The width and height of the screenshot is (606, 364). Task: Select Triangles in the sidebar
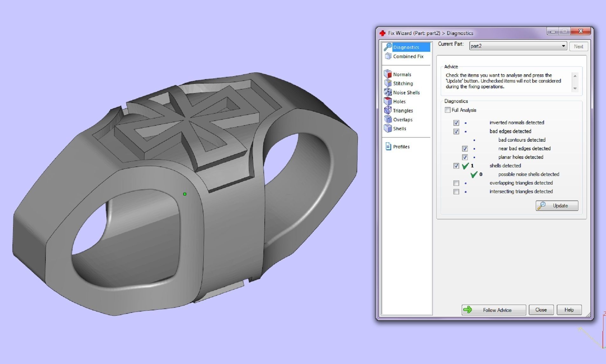click(x=403, y=111)
